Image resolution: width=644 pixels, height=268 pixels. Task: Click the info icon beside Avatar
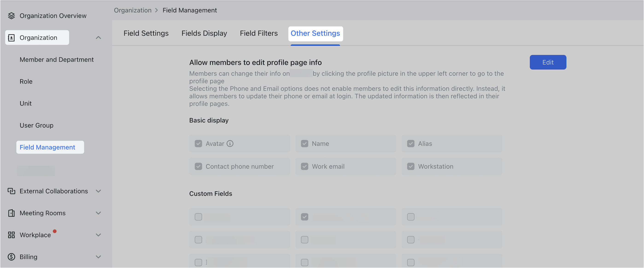(x=230, y=143)
